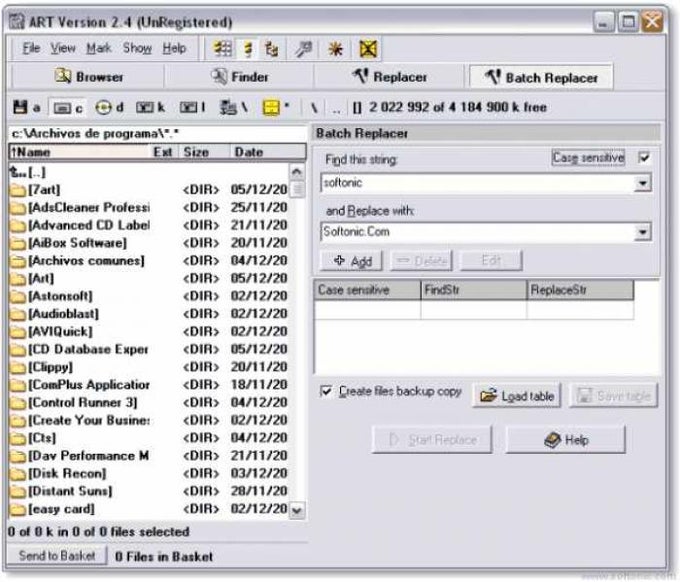Select drive k
Screen dimensions: 680x582
point(150,107)
